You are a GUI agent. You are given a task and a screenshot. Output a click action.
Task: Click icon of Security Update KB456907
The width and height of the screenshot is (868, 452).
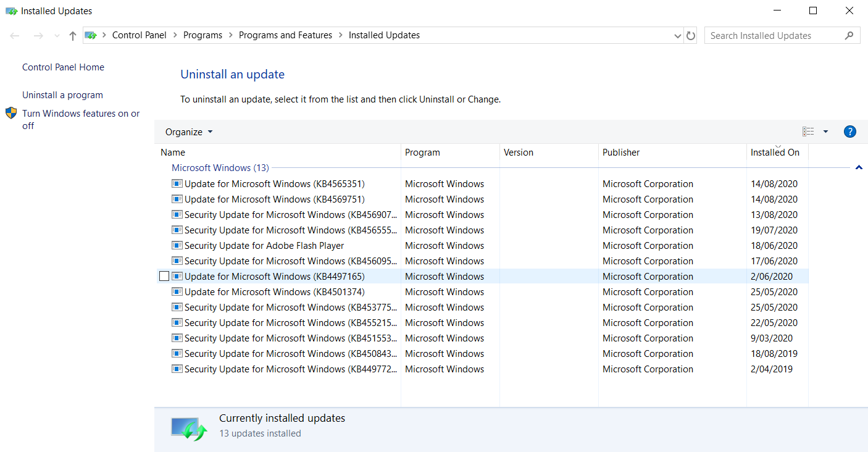tap(177, 214)
